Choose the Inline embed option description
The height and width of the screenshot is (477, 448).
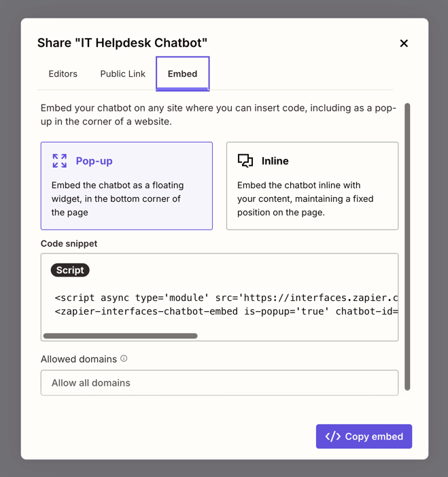point(305,198)
